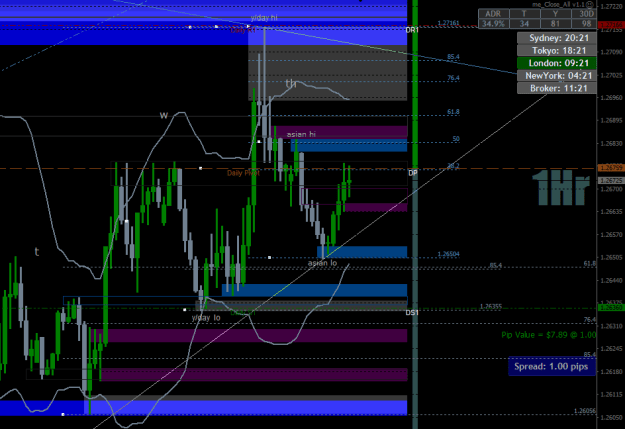This screenshot has width=625, height=429.
Task: Click the expert advisor smiley face icon
Action: tap(590, 4)
